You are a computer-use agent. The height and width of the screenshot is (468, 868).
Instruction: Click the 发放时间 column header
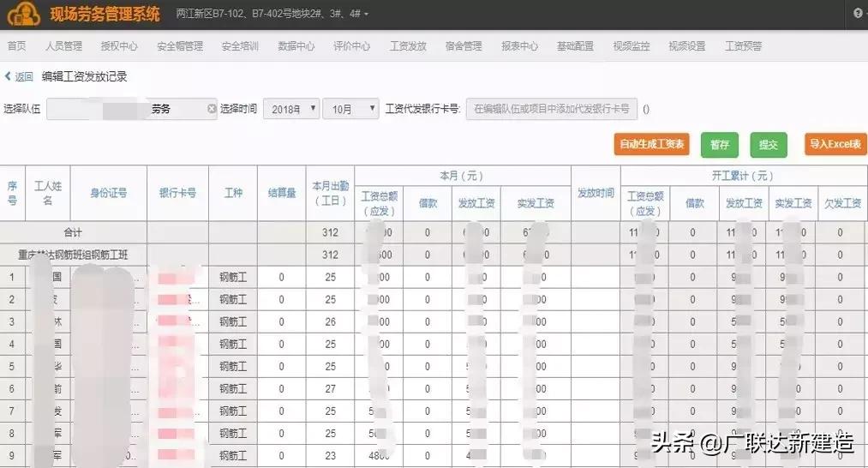coord(596,193)
